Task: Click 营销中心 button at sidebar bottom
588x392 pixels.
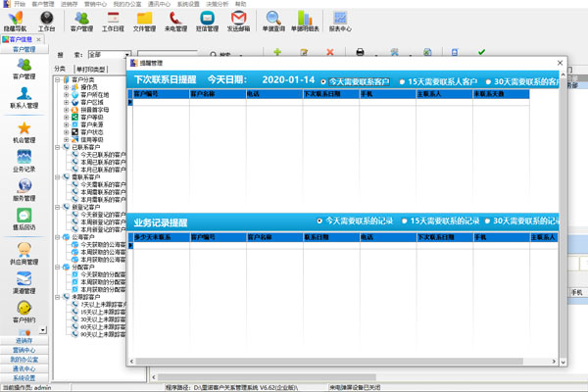Action: pyautogui.click(x=24, y=350)
